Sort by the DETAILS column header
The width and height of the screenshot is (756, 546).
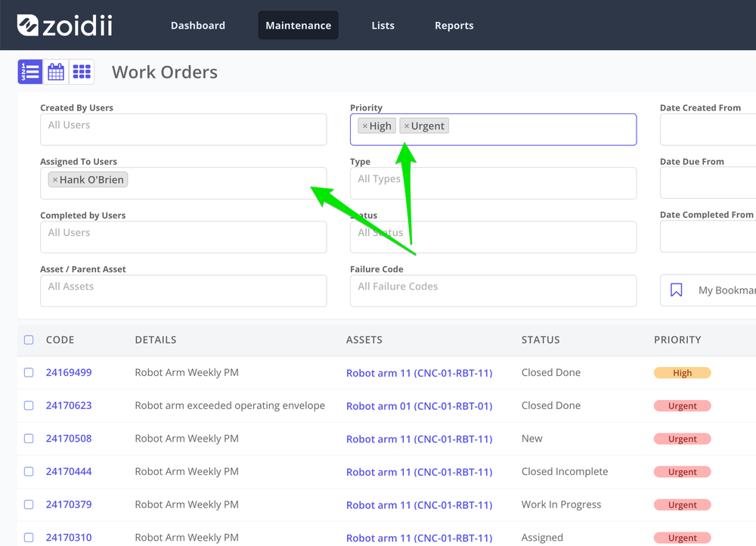(155, 340)
